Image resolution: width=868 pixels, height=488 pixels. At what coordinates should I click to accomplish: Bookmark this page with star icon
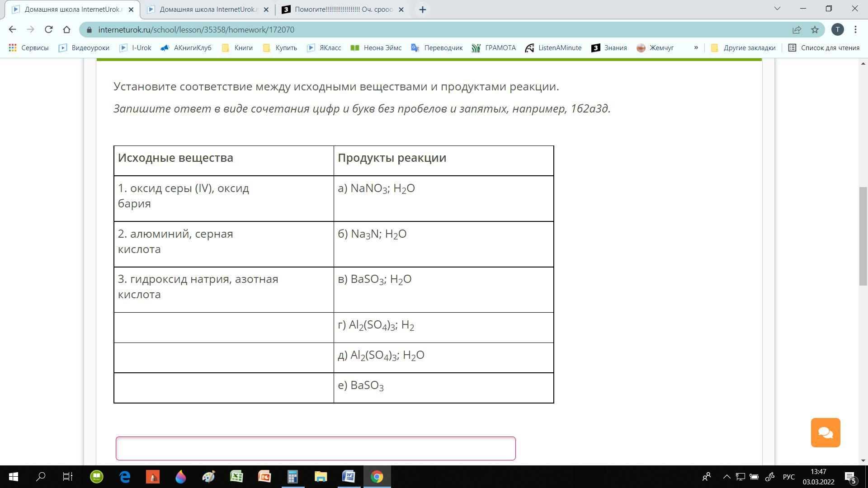pos(815,29)
